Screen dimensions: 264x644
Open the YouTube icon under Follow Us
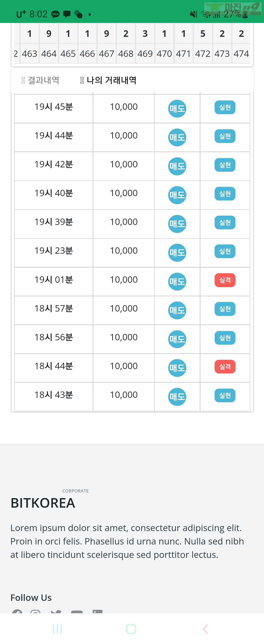[x=77, y=612]
